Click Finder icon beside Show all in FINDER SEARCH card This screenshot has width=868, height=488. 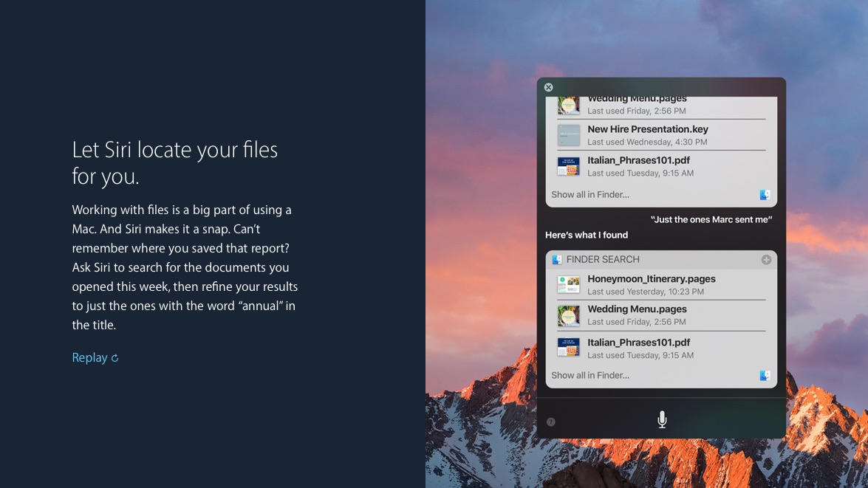(765, 376)
